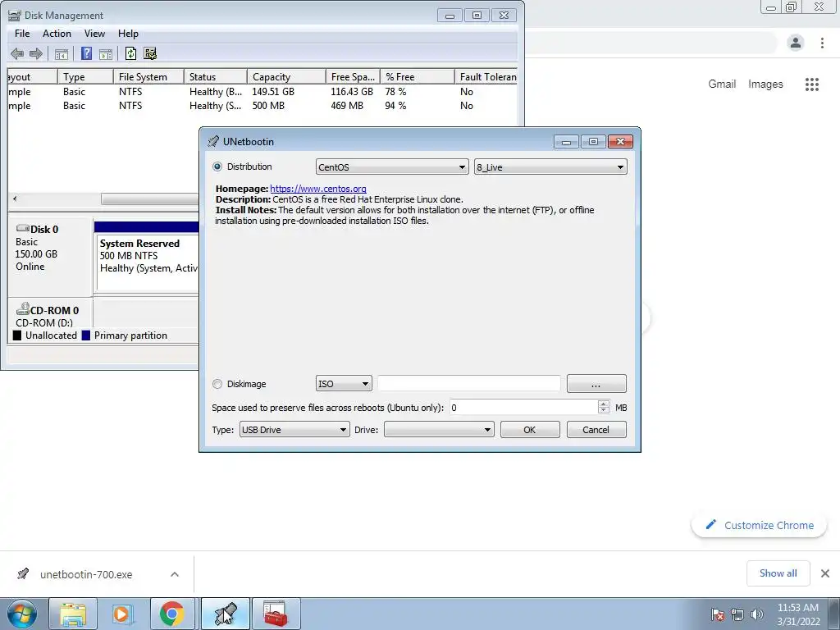Viewport: 840px width, 630px height.
Task: Click the disk image file path field
Action: [x=468, y=384]
